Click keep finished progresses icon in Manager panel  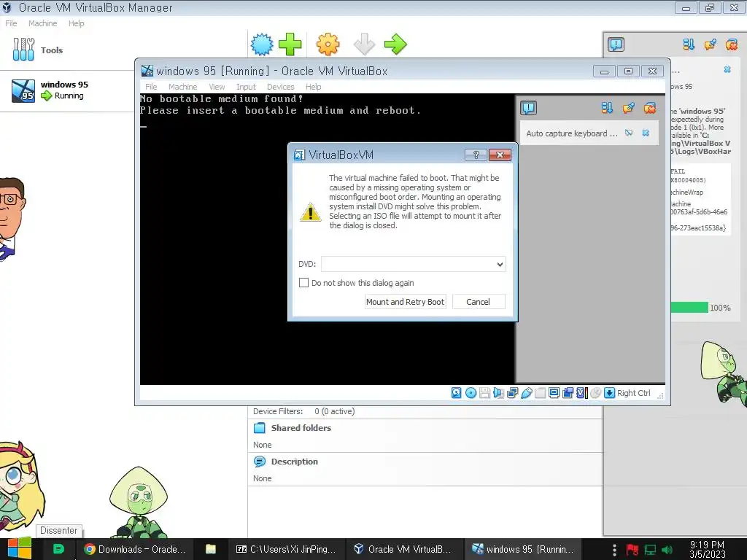pos(710,44)
